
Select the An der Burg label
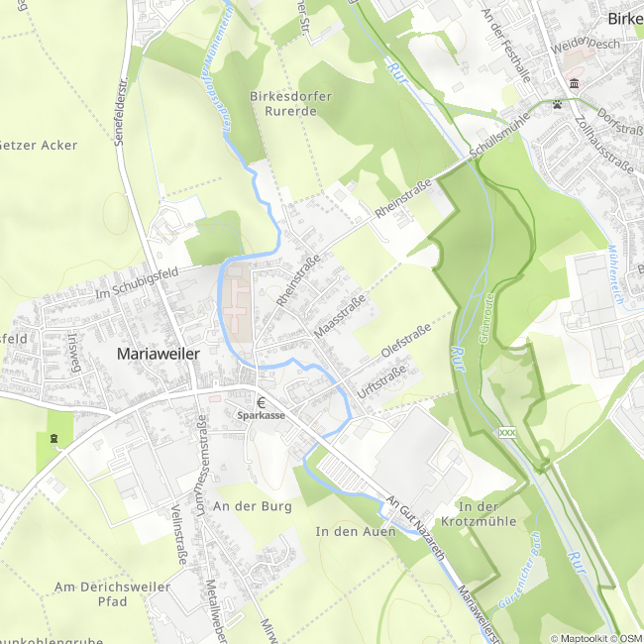coord(253,506)
